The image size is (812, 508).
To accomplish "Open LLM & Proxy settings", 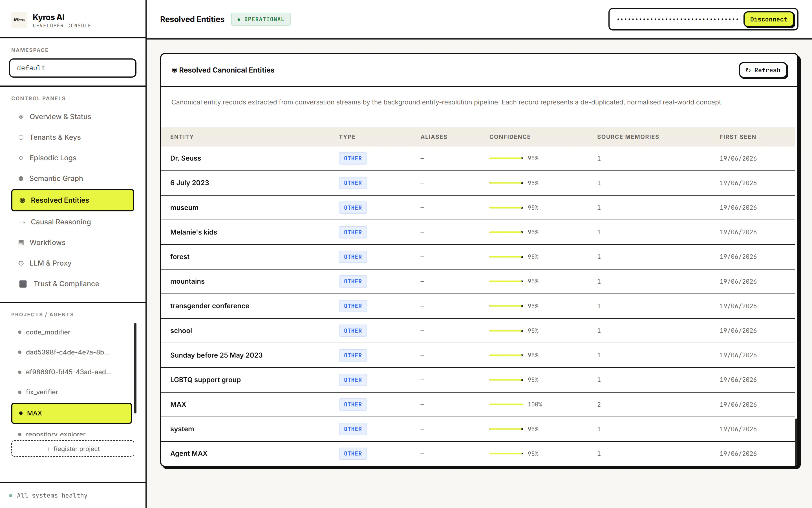I will tap(72, 263).
